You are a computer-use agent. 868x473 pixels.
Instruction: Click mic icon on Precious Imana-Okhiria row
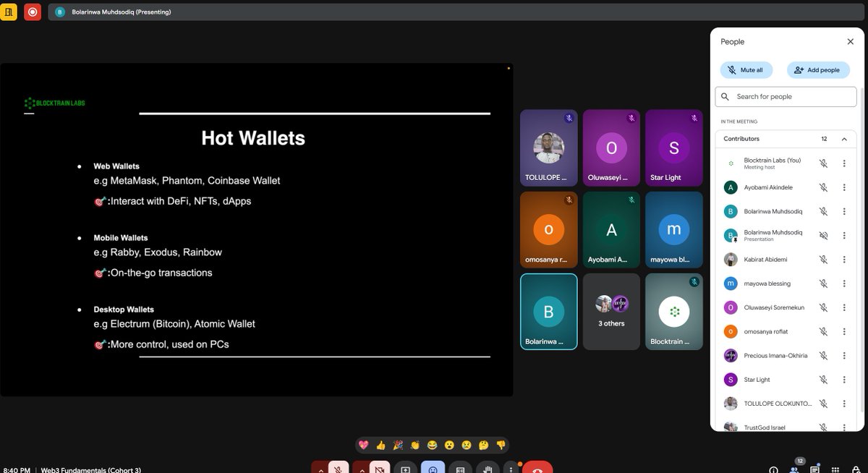point(823,356)
